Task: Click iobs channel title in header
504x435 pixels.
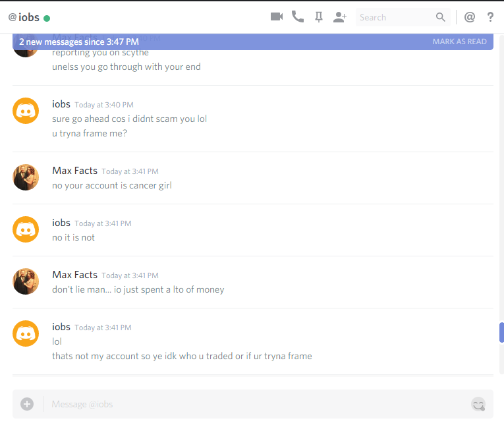Action: 28,17
